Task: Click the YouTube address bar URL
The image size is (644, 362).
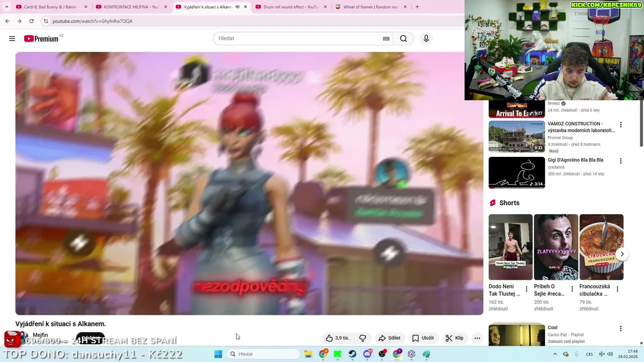Action: [x=93, y=21]
